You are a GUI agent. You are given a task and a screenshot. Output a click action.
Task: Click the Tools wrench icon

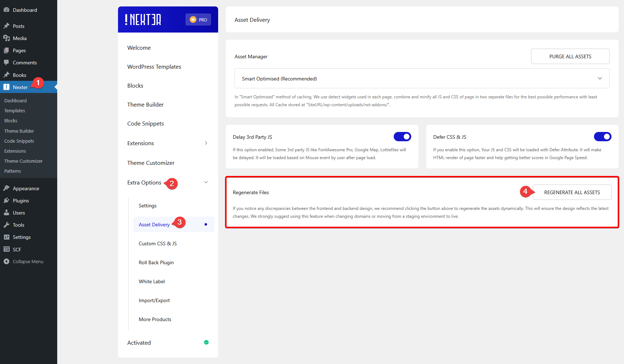point(7,225)
